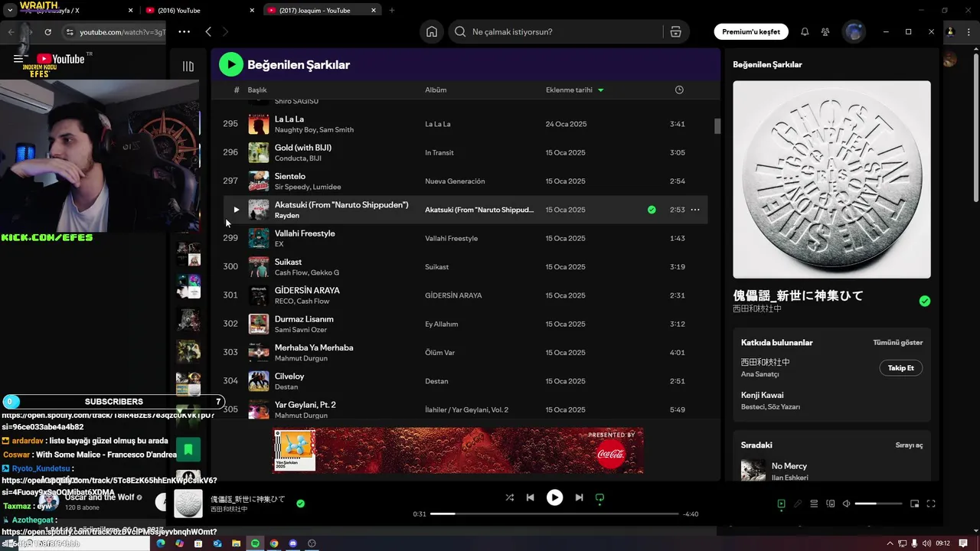Open Chrome tab search dropdown arrow
980x551 pixels.
coord(10,11)
